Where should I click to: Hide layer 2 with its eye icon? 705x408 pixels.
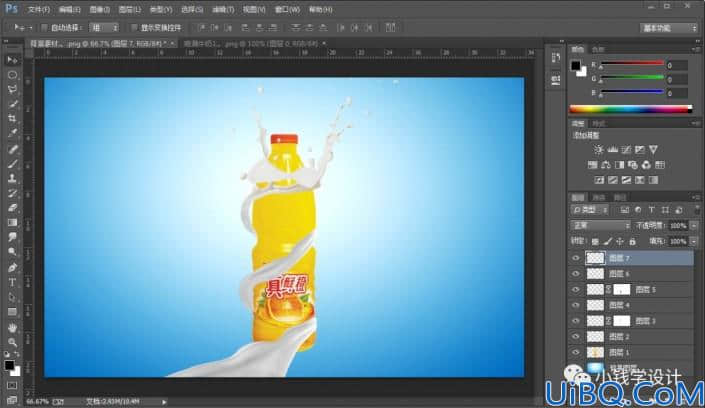pos(576,337)
